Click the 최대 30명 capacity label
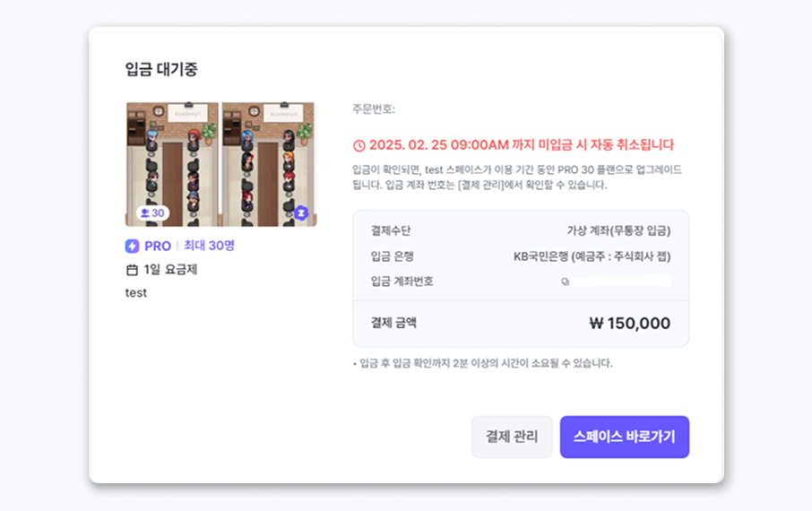The height and width of the screenshot is (511, 812). click(209, 246)
